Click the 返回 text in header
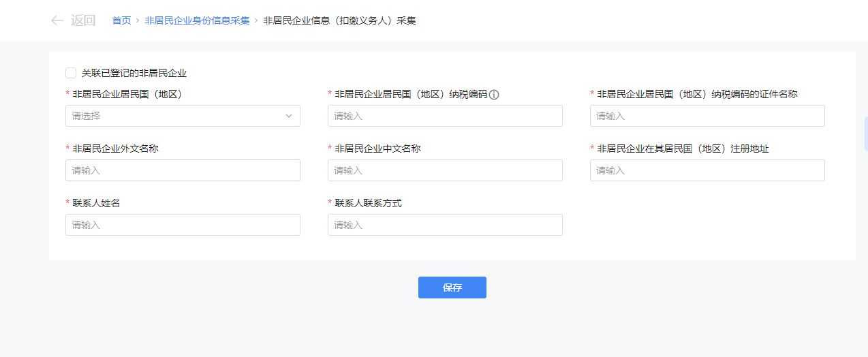868x357 pixels. pyautogui.click(x=83, y=20)
